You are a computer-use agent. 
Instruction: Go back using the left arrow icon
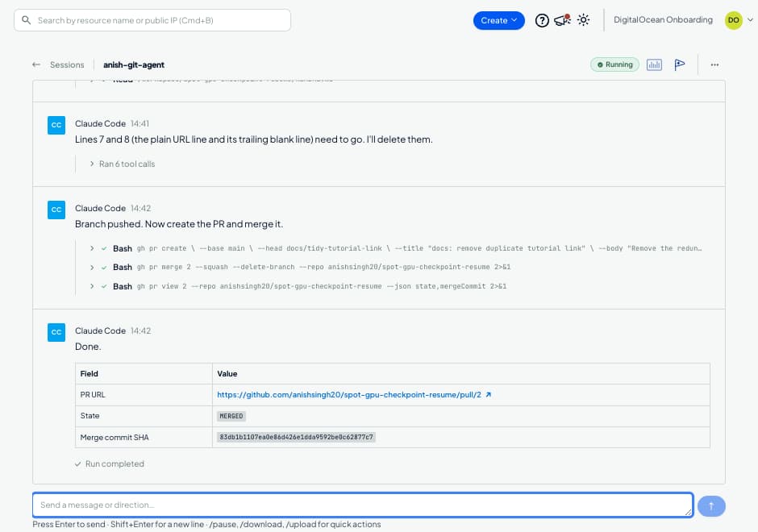click(x=36, y=64)
